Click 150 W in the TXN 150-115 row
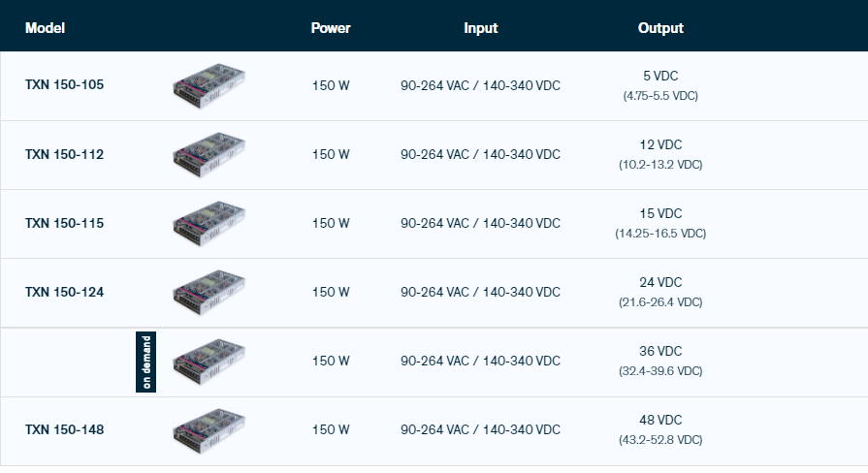868x473 pixels. (331, 224)
